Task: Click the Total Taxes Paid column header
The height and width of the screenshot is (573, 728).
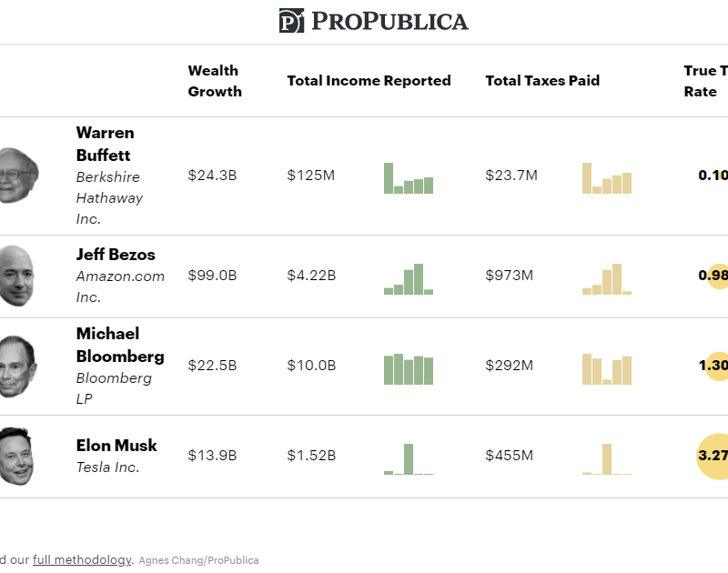Action: point(542,81)
